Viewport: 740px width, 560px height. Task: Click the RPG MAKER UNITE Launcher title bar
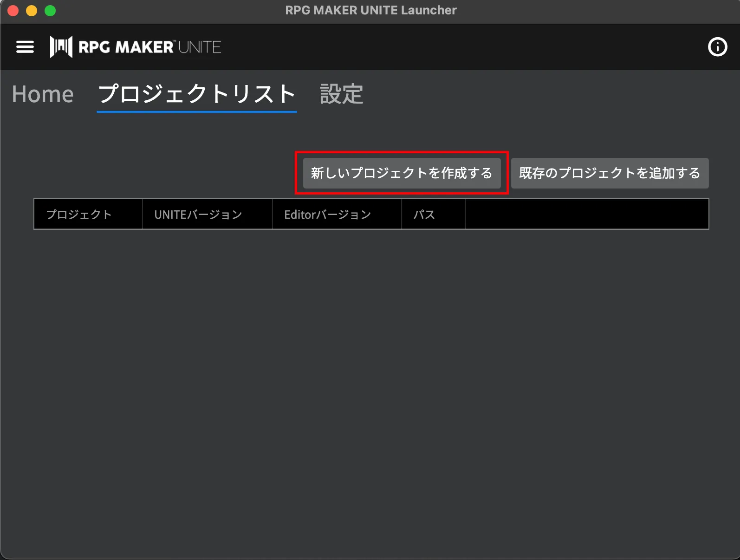click(370, 11)
